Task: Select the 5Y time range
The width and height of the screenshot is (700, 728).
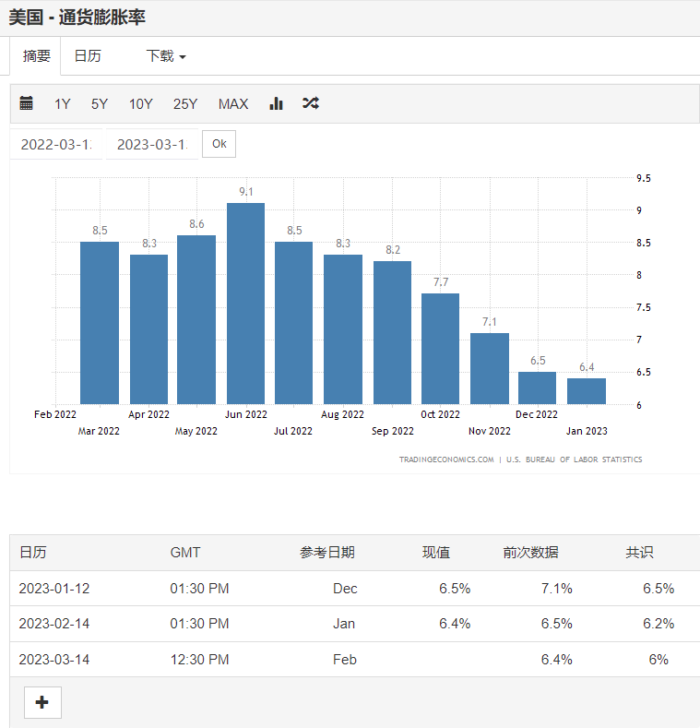Action: (100, 103)
